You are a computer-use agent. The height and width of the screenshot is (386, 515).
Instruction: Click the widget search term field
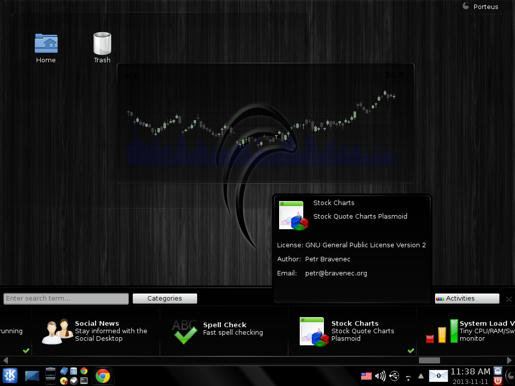coord(66,298)
